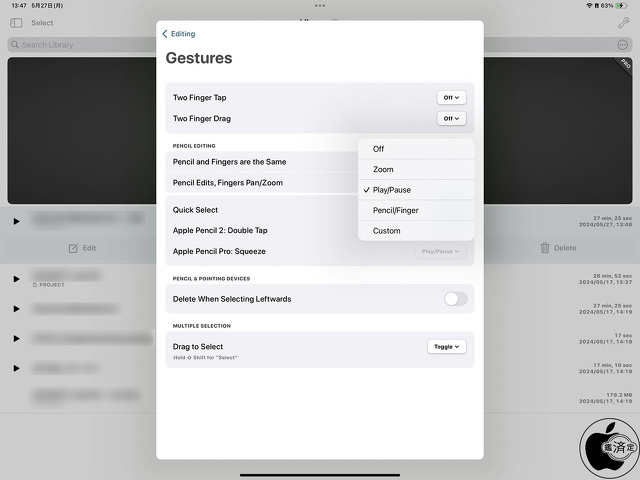Image resolution: width=640 pixels, height=480 pixels.
Task: Open the Two Finger Tap dropdown
Action: pyautogui.click(x=451, y=98)
